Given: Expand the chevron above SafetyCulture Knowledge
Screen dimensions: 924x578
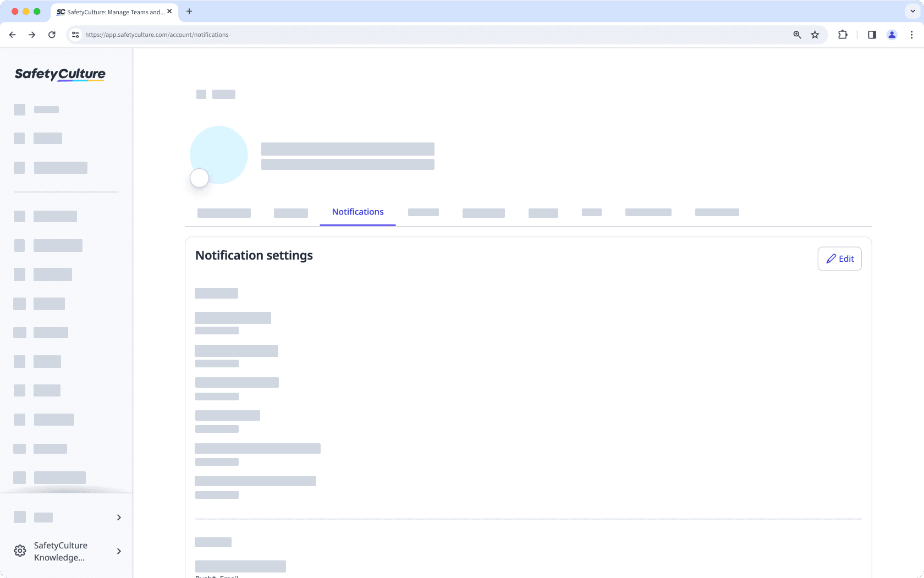Looking at the screenshot, I should (x=119, y=518).
